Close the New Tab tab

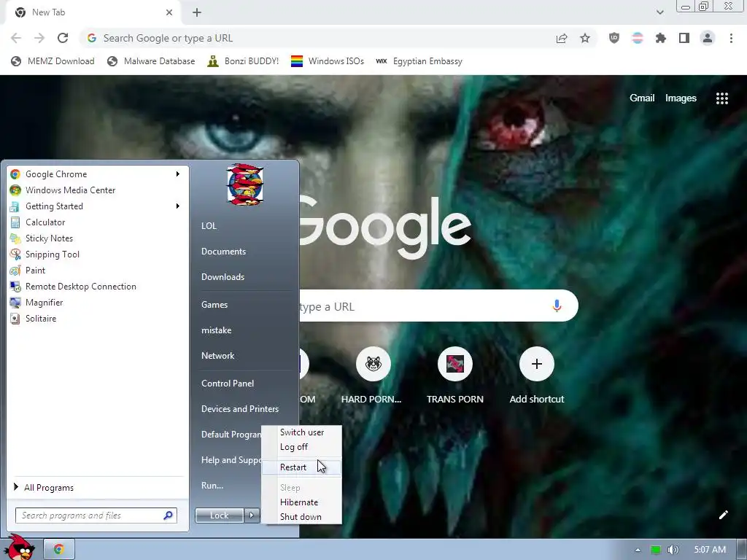pyautogui.click(x=169, y=12)
